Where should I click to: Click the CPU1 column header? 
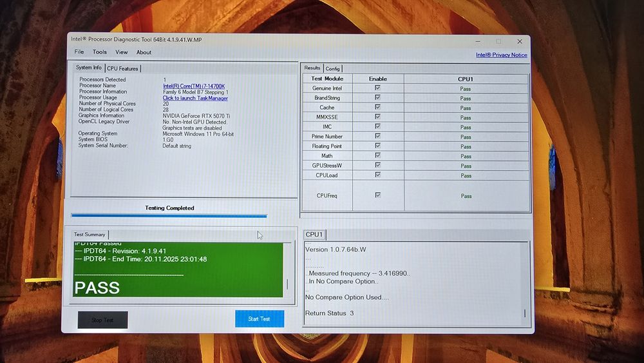466,79
